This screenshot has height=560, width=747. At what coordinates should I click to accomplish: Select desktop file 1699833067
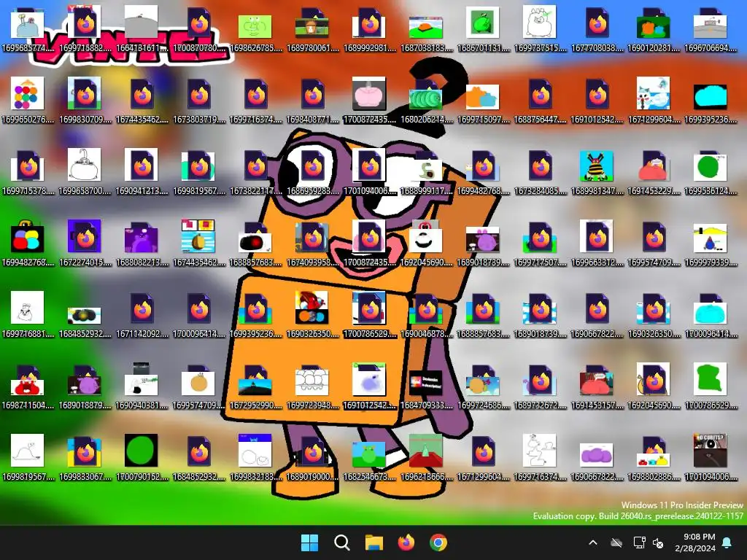point(85,458)
